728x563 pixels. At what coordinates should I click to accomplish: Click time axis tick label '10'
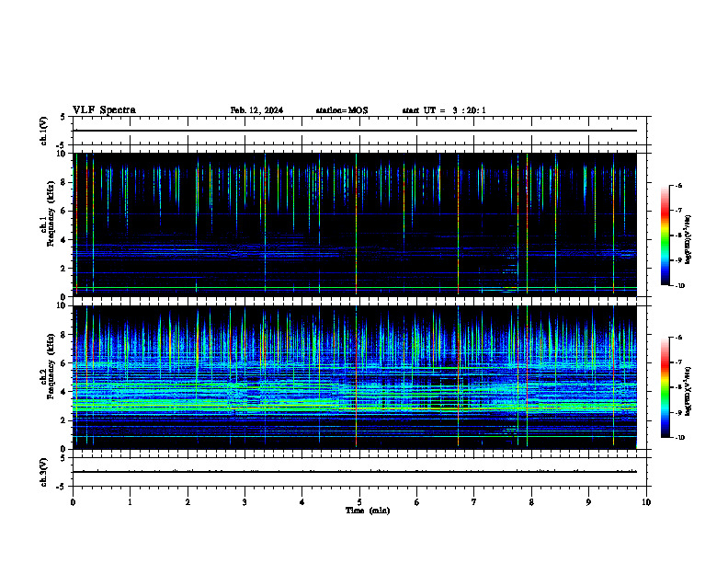pos(646,502)
